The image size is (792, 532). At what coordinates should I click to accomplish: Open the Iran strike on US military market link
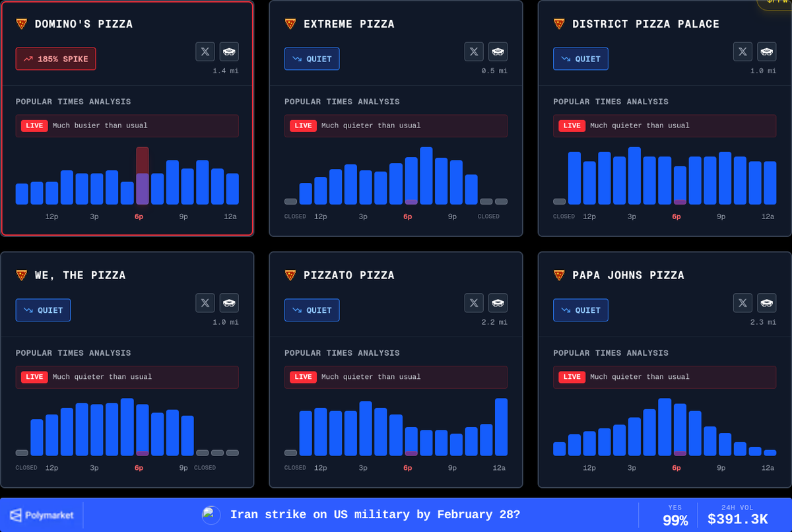tap(375, 515)
